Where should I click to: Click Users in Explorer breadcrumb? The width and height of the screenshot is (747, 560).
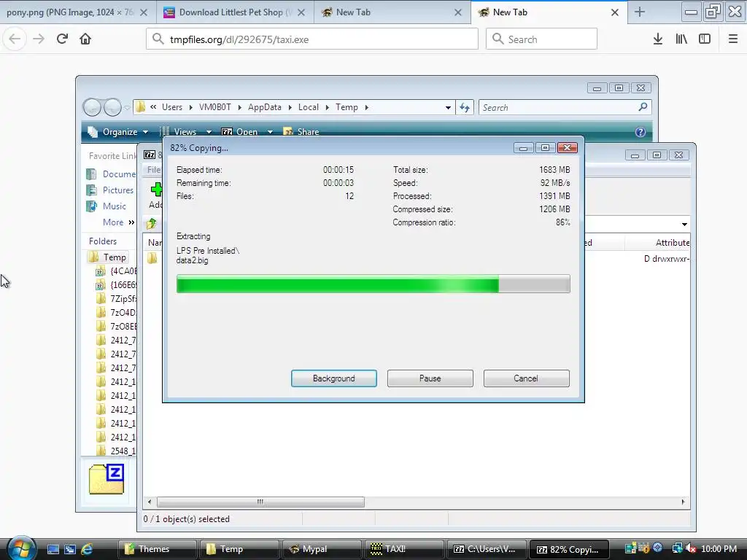pyautogui.click(x=172, y=107)
